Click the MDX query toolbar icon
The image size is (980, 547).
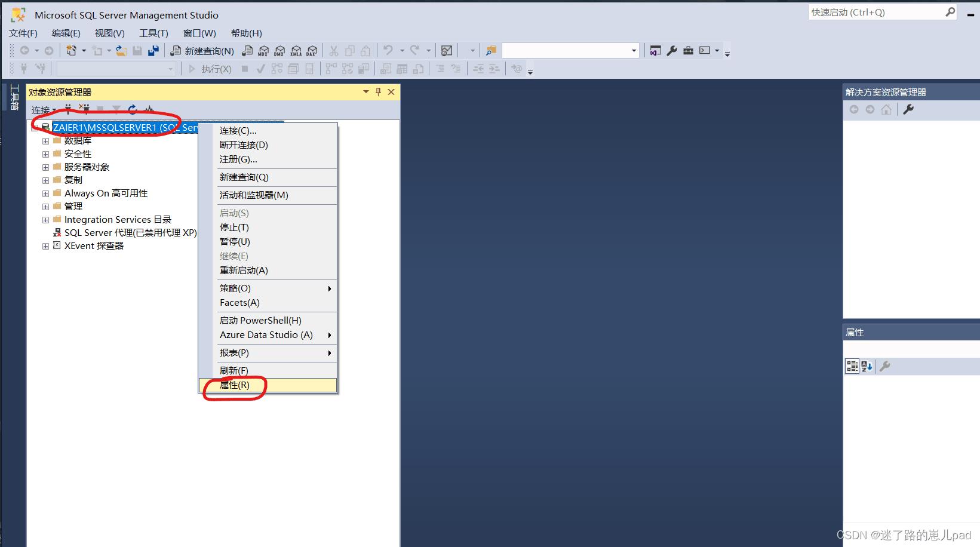263,51
